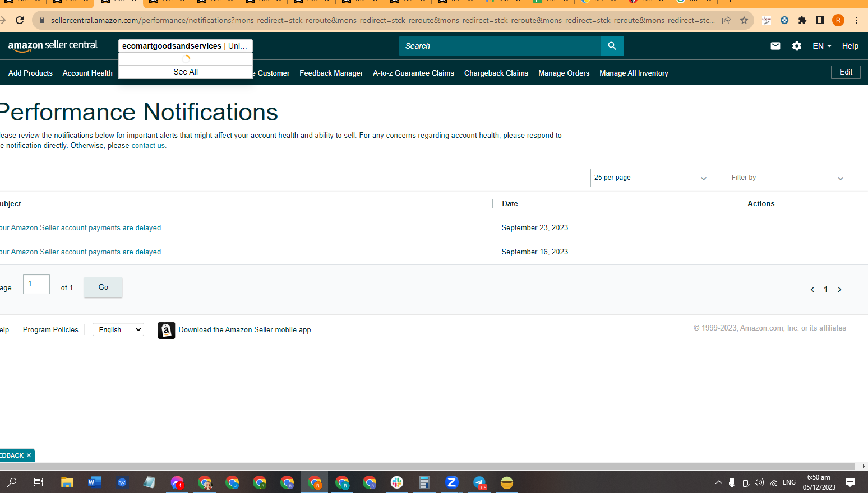Open the Settings gear menu
The height and width of the screenshot is (493, 868).
(797, 46)
